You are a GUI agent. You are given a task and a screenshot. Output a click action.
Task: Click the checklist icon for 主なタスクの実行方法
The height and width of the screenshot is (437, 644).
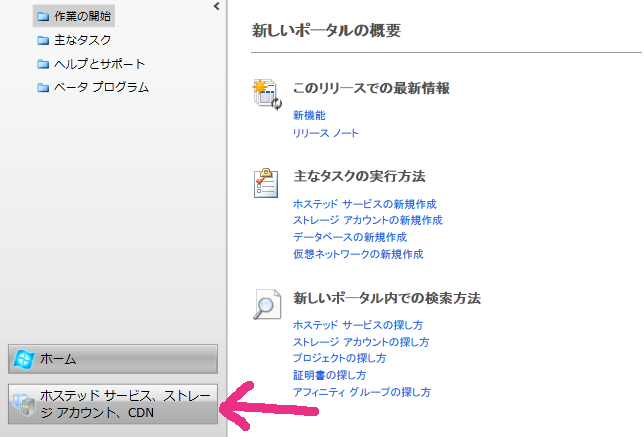click(266, 183)
